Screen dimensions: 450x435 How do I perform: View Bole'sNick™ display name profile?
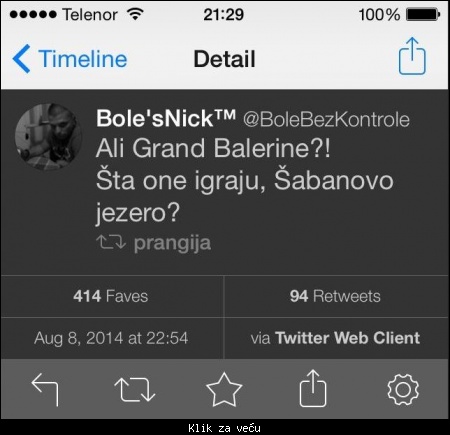pyautogui.click(x=166, y=118)
